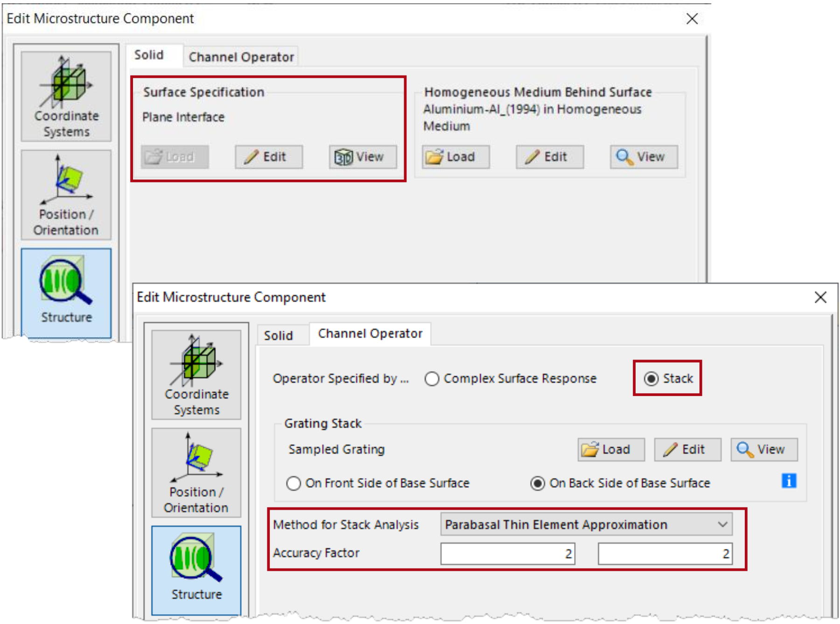Click disabled Load button under Surface Specification
Image resolution: width=840 pixels, height=624 pixels.
(x=175, y=157)
